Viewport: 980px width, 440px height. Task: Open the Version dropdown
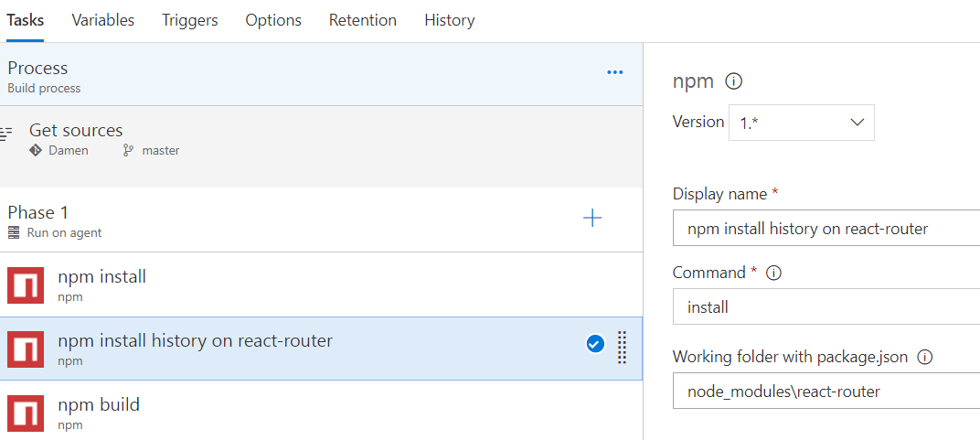pyautogui.click(x=801, y=123)
